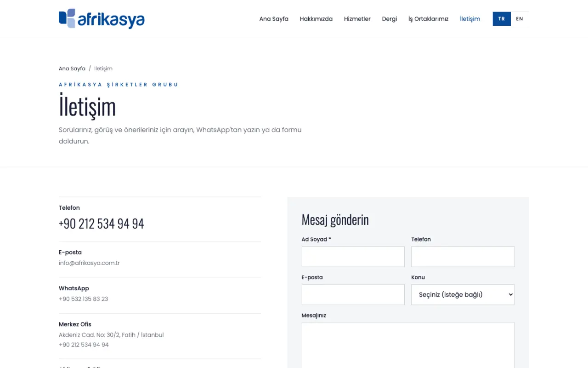Image resolution: width=588 pixels, height=368 pixels.
Task: Focus the Telefon input field in form
Action: pyautogui.click(x=463, y=257)
